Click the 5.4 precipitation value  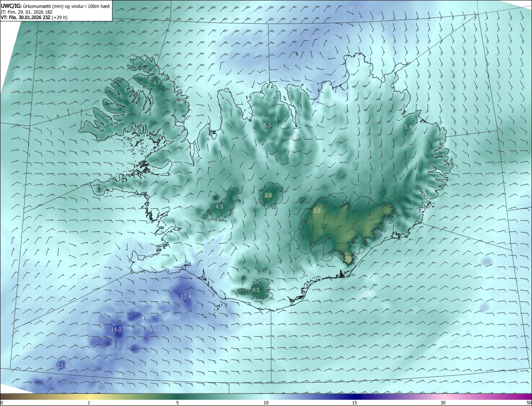coord(408,127)
